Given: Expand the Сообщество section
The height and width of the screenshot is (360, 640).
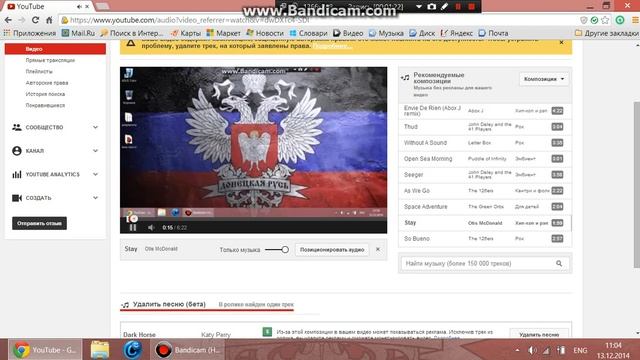Looking at the screenshot, I should pyautogui.click(x=55, y=127).
